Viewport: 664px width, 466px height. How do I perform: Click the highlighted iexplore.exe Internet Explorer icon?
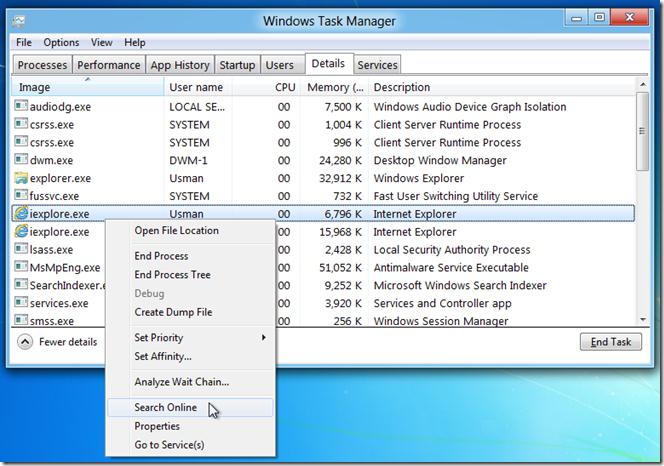(21, 213)
